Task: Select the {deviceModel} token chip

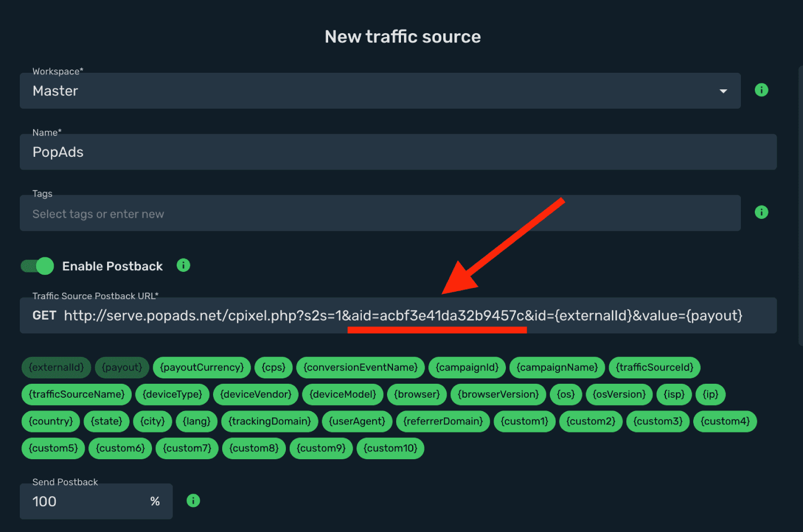Action: pyautogui.click(x=343, y=394)
